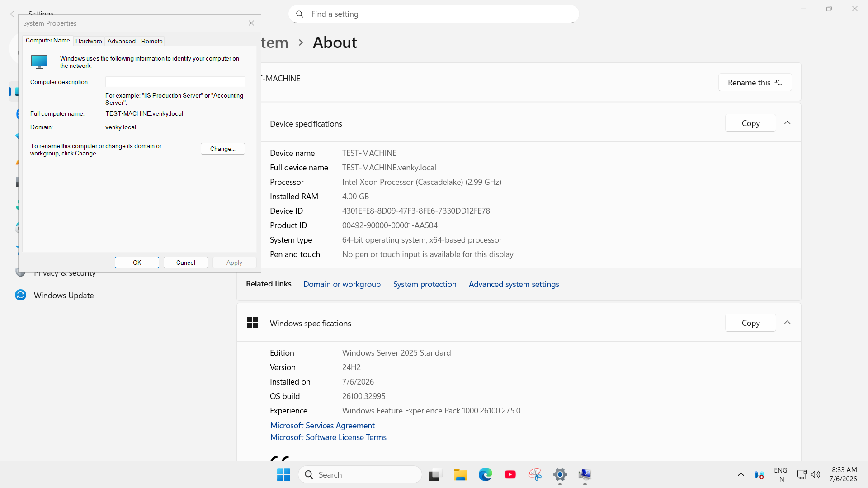Collapse the Windows specifications section

(787, 323)
